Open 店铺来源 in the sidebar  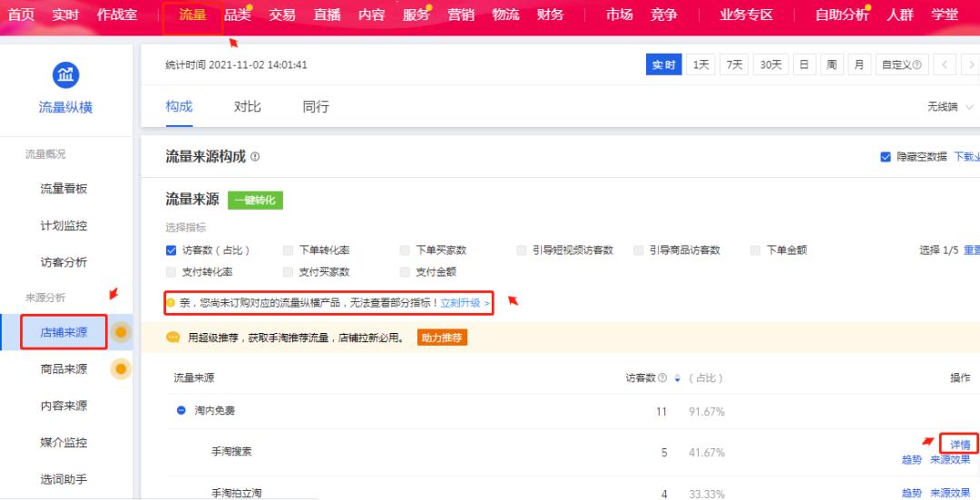64,332
